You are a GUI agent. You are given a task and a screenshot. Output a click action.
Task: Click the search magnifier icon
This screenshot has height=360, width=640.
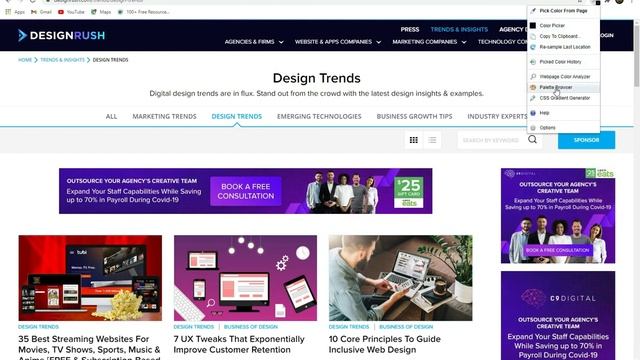pos(532,140)
